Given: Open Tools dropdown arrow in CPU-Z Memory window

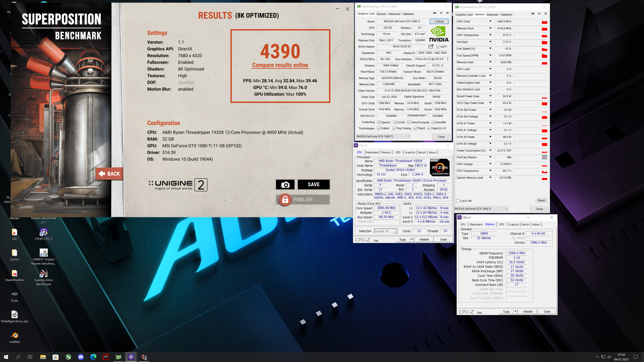Looking at the screenshot, I should click(515, 312).
